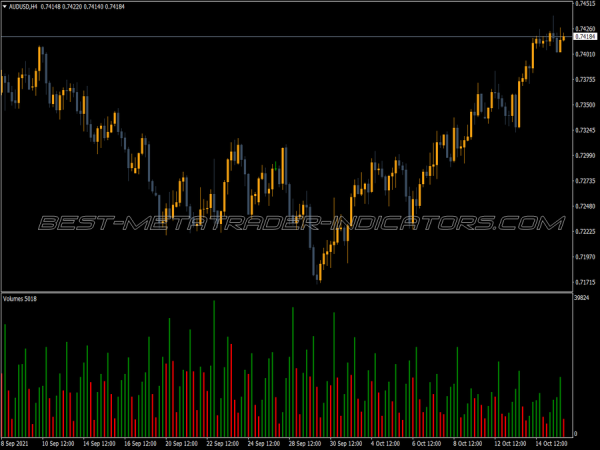Click the 16 Sep 12:00 time label
This screenshot has width=600, height=450.
(140, 444)
